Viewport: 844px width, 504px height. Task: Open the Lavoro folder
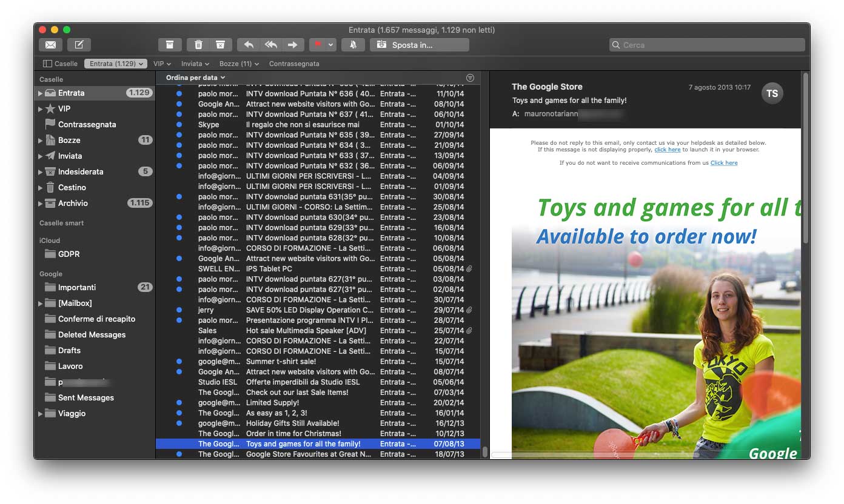[x=95, y=366]
